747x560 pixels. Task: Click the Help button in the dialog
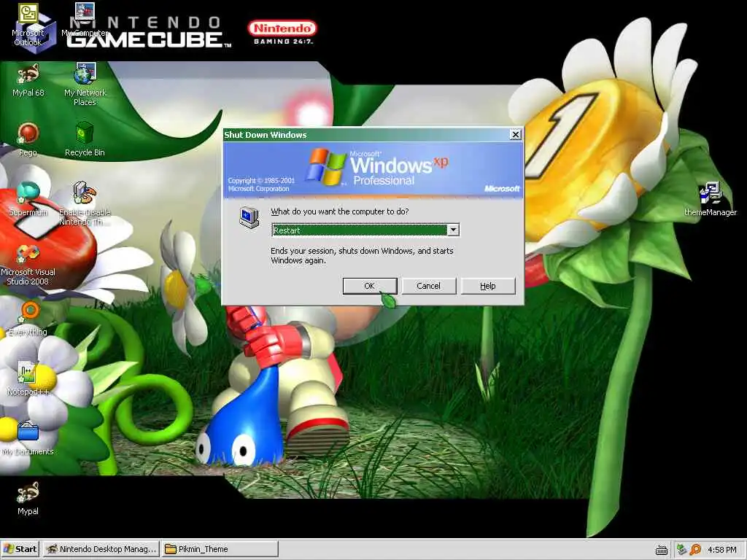pos(488,286)
